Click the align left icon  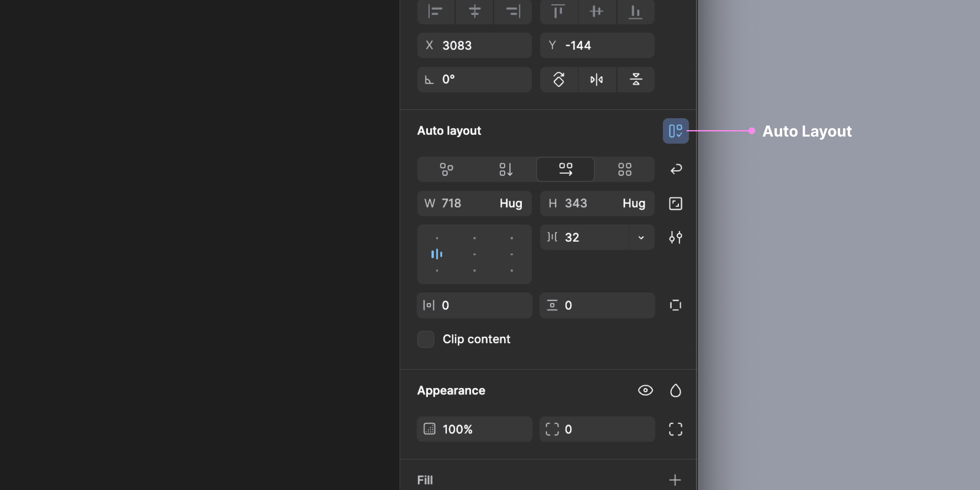point(435,11)
